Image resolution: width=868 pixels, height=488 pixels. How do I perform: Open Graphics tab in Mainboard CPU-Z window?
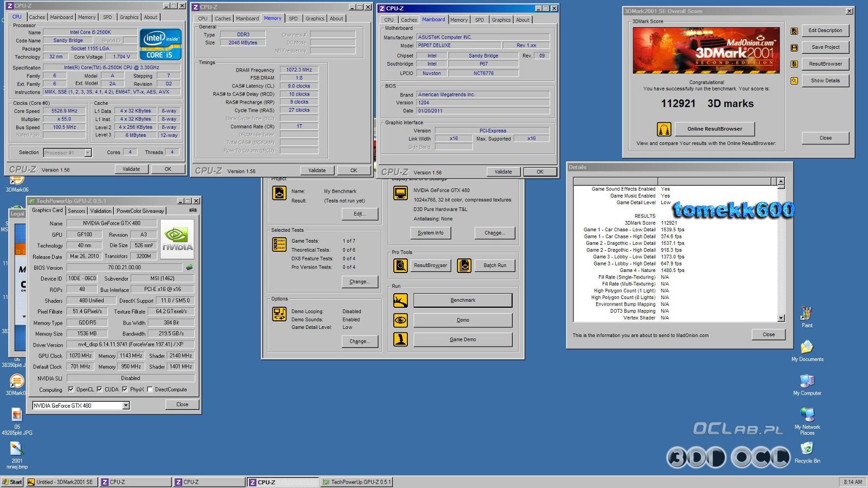[x=501, y=20]
